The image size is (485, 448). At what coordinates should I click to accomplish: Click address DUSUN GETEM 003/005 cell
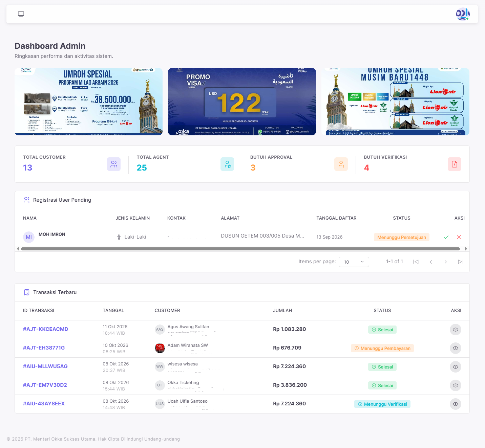coord(262,236)
